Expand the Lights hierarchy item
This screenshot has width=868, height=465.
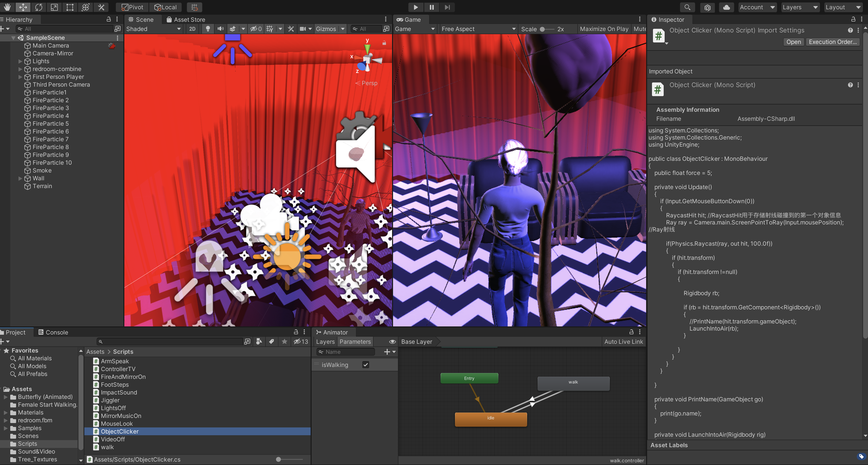coord(20,61)
